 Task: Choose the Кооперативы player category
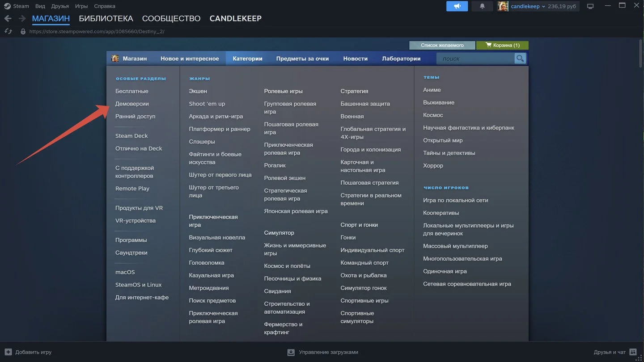click(441, 213)
